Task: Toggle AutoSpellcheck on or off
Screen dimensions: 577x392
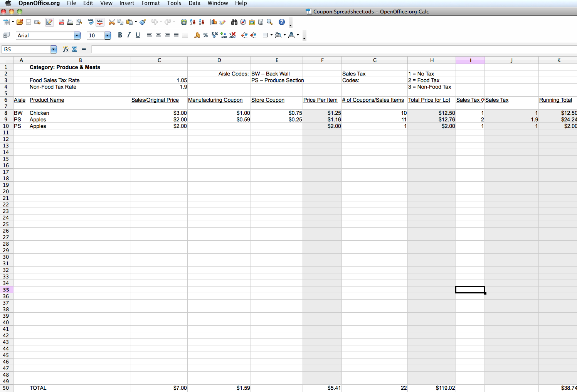Action: (x=100, y=22)
